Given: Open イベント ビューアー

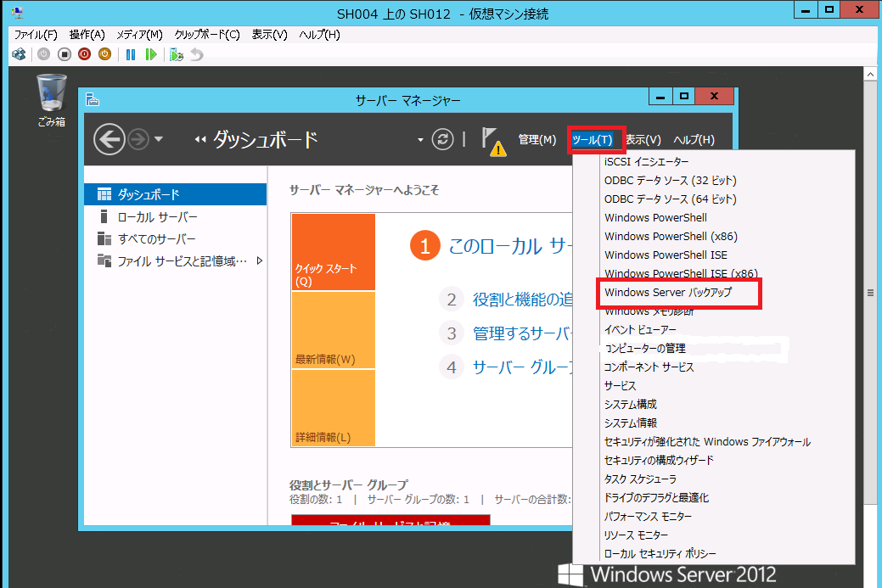Looking at the screenshot, I should coord(640,329).
